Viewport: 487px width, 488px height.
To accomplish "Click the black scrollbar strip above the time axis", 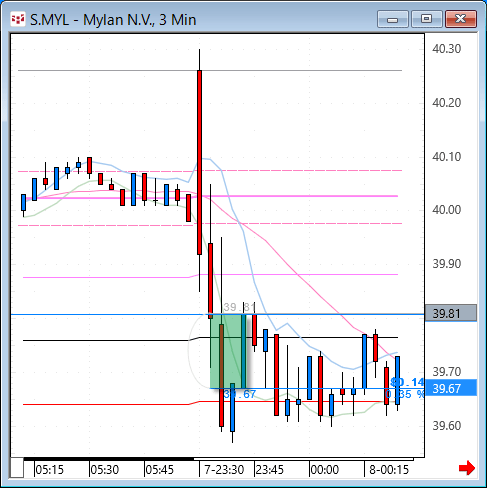I will click(x=108, y=459).
